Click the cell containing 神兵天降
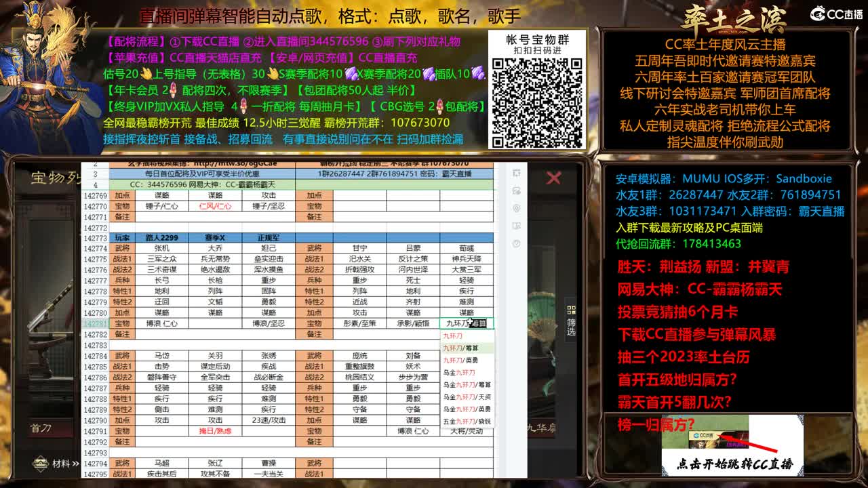868x488 pixels. pyautogui.click(x=467, y=259)
